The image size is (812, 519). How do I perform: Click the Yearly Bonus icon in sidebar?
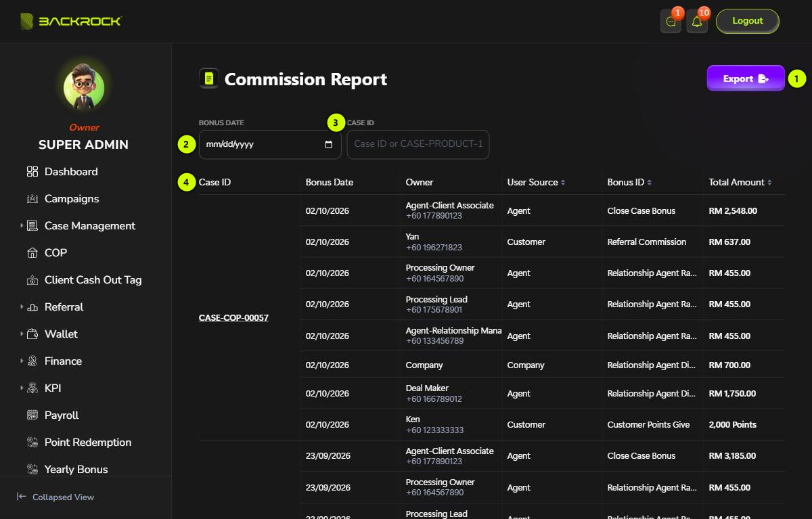(32, 470)
